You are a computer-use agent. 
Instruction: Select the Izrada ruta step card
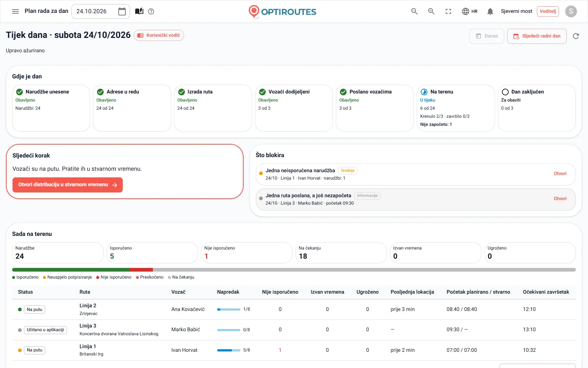tap(213, 108)
